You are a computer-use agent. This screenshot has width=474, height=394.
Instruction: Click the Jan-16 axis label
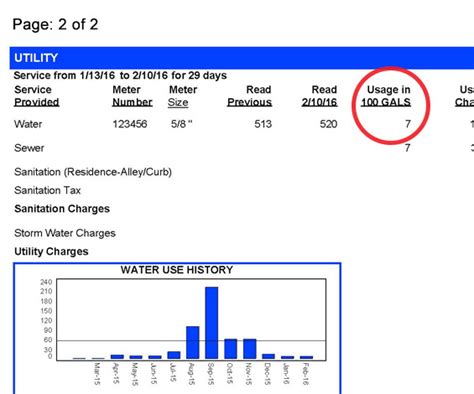pos(286,374)
